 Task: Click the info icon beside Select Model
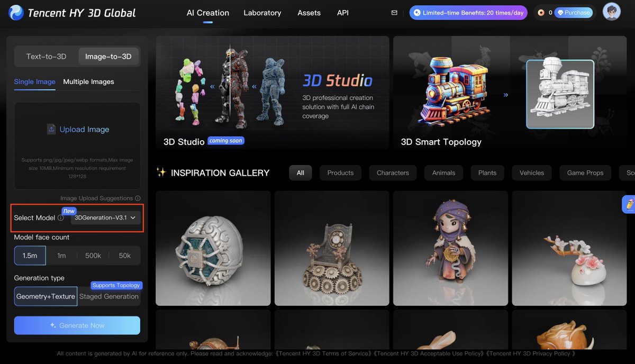(60, 217)
